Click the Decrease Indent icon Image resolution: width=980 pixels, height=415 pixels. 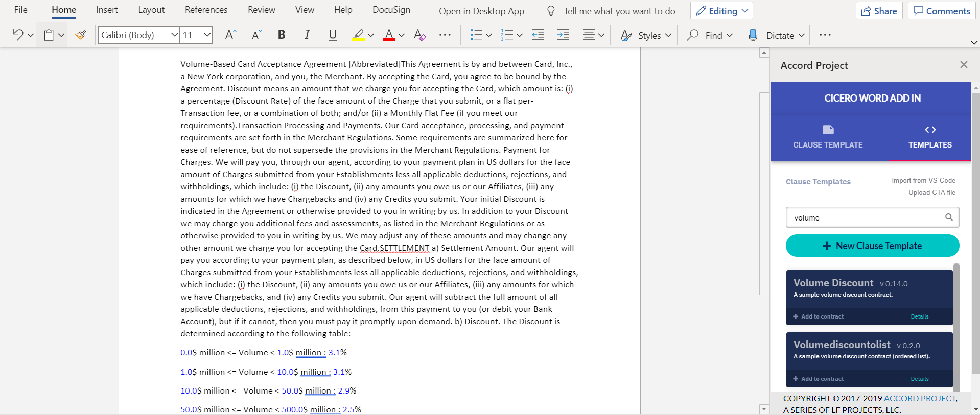(538, 35)
